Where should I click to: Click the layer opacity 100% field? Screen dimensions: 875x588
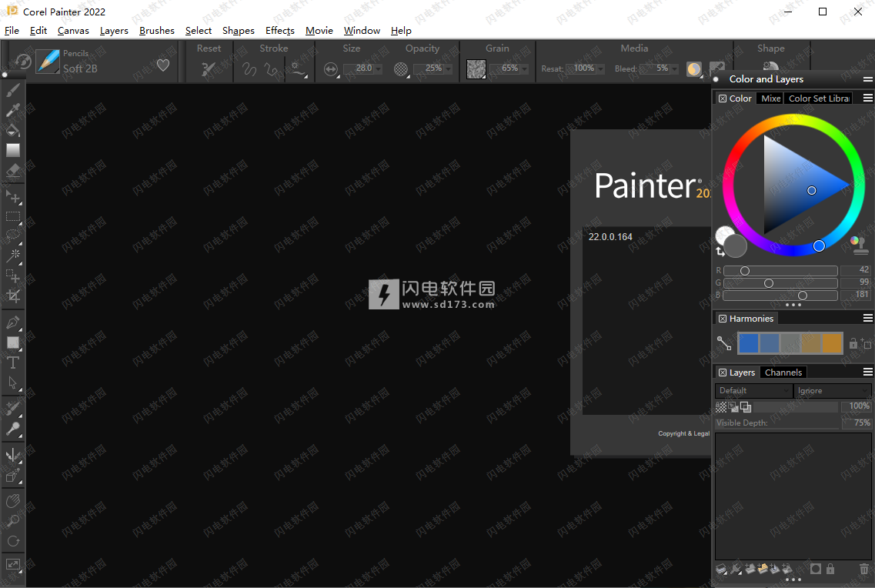click(857, 406)
